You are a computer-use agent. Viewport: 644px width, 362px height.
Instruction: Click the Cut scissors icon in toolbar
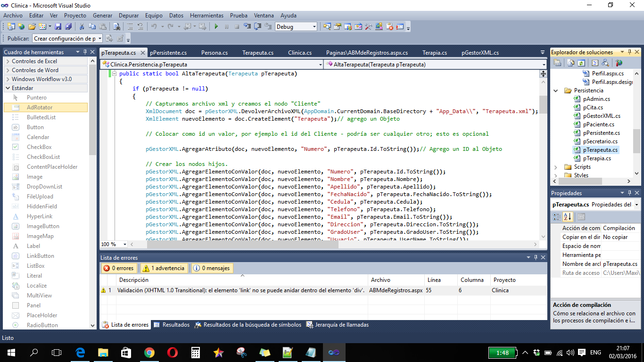coord(82,27)
